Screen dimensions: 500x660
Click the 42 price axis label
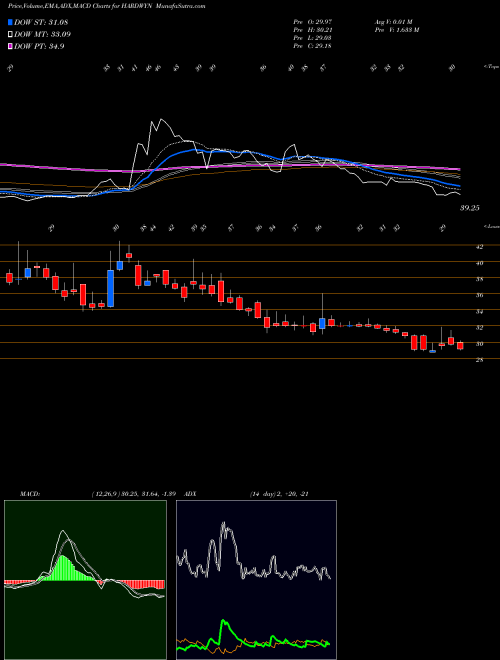(x=479, y=247)
